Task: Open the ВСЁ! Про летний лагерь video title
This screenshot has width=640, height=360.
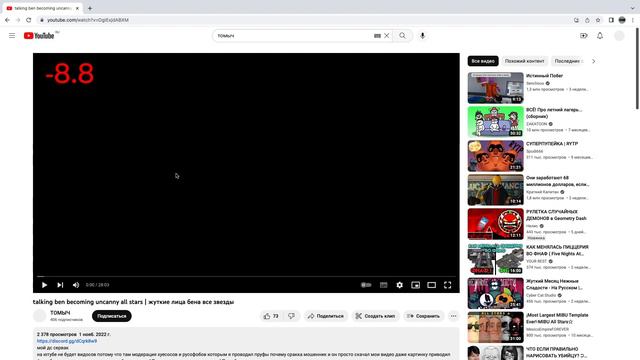Action: (554, 113)
